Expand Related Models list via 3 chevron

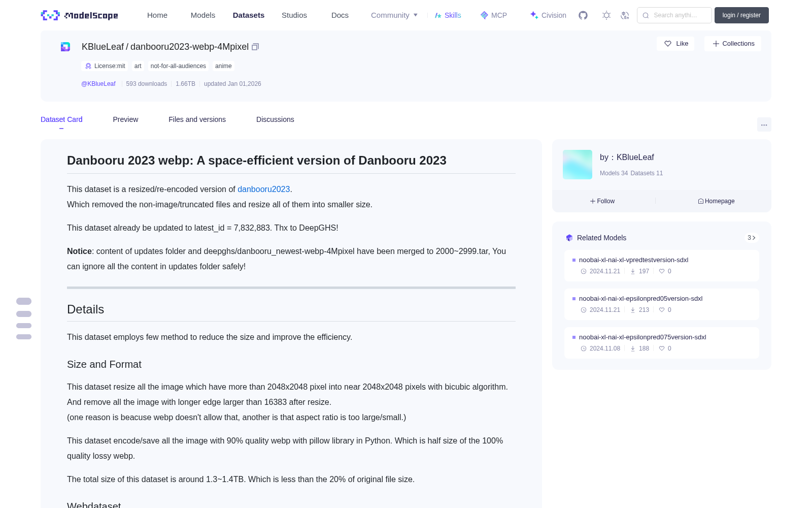[752, 238]
